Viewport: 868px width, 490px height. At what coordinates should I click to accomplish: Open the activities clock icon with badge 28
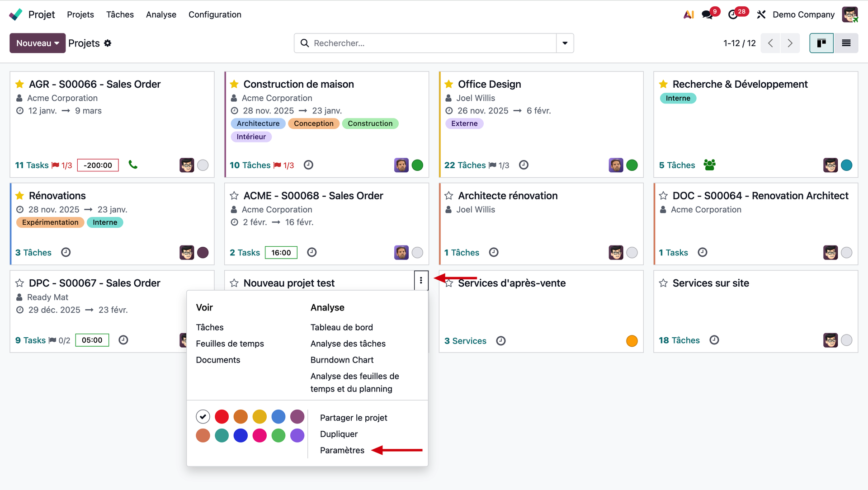pyautogui.click(x=733, y=14)
